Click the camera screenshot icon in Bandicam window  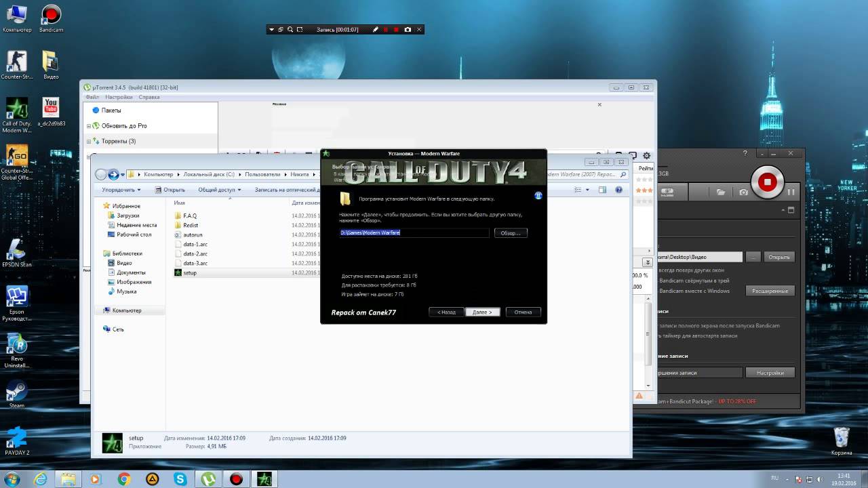coord(744,192)
